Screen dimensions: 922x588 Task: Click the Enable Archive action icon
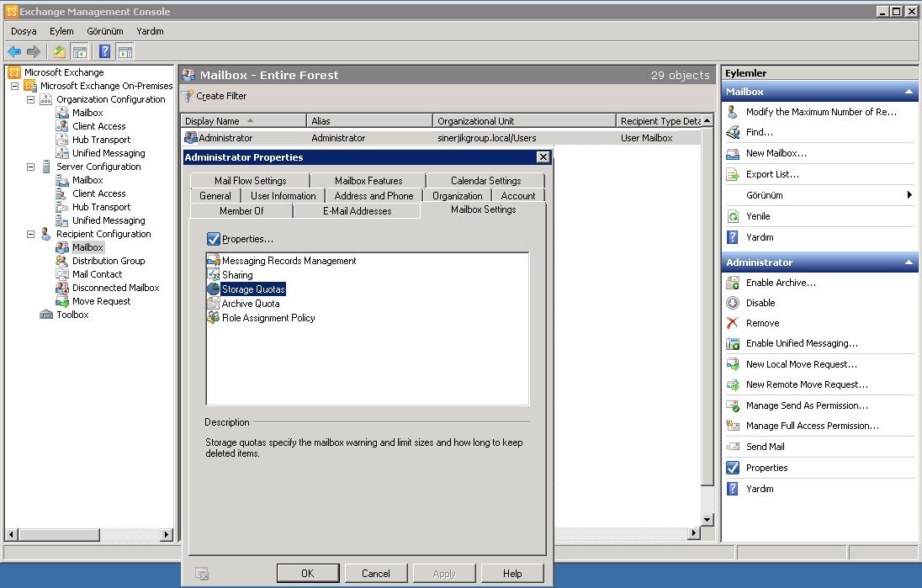point(733,283)
